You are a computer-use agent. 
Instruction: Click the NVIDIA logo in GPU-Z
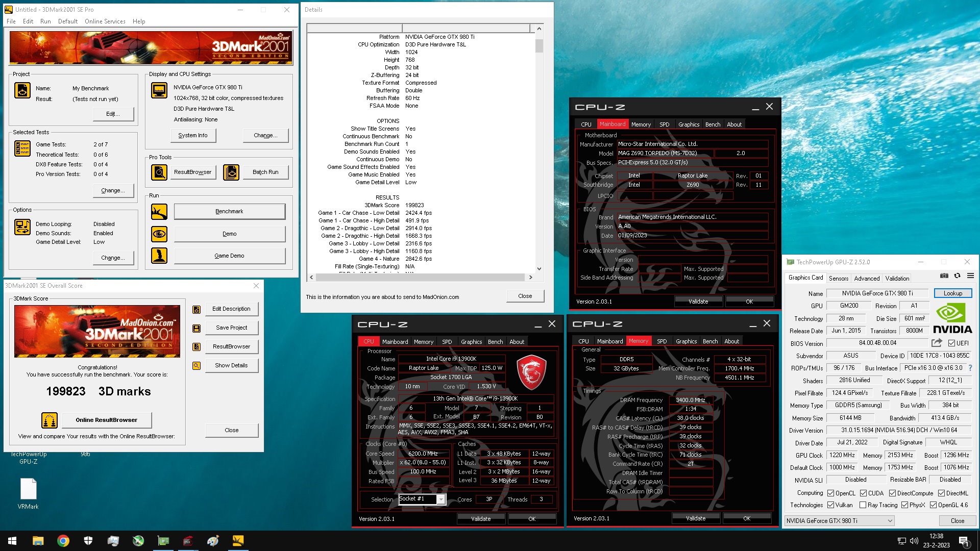[952, 318]
